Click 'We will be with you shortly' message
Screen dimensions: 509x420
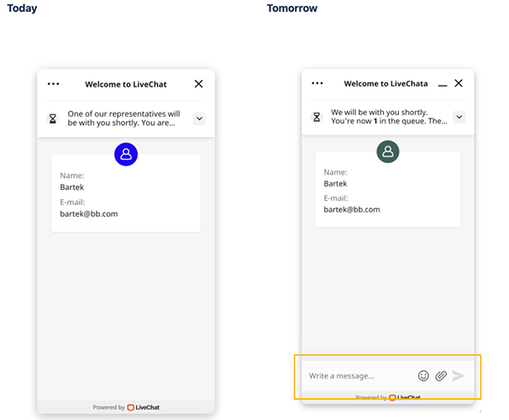(379, 113)
